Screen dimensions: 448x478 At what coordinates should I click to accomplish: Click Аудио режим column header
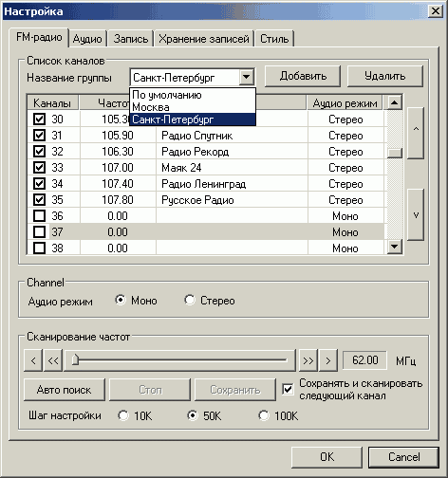345,103
